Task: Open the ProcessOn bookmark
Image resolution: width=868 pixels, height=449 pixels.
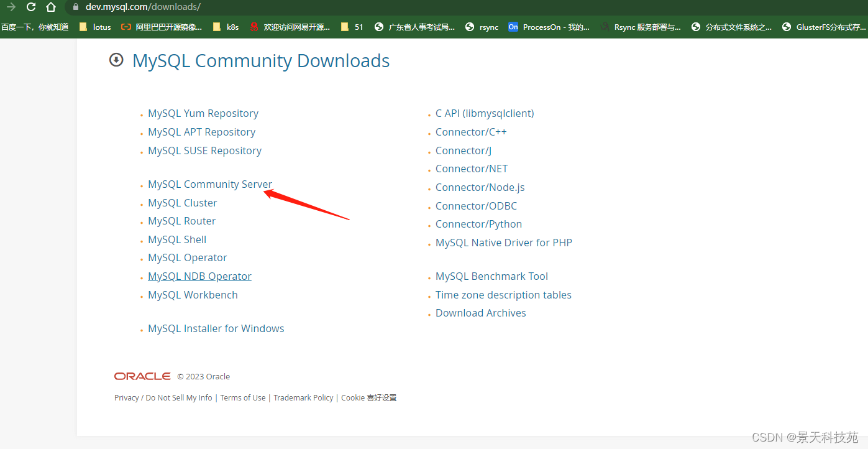Action: (549, 27)
